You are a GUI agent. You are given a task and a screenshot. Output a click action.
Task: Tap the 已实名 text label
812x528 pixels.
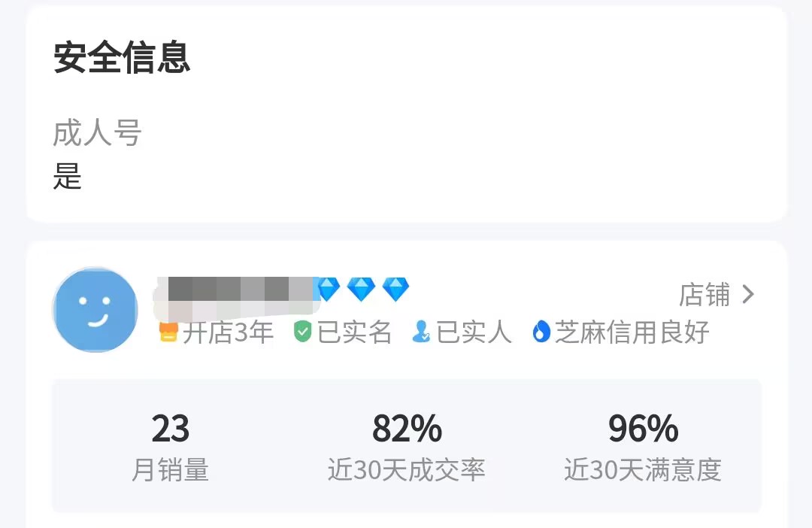[x=354, y=332]
